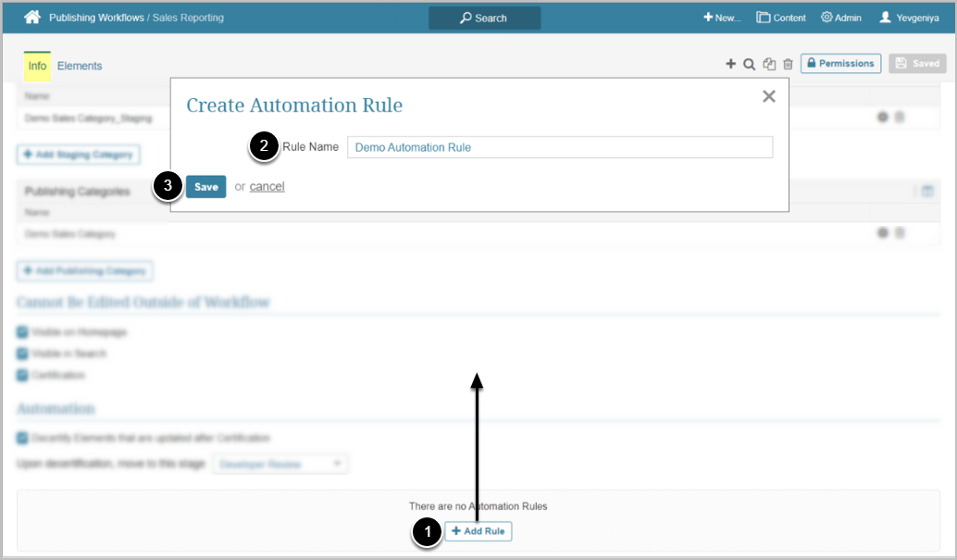This screenshot has height=560, width=957.
Task: Click the duplicate copy icon in toolbar
Action: (769, 64)
